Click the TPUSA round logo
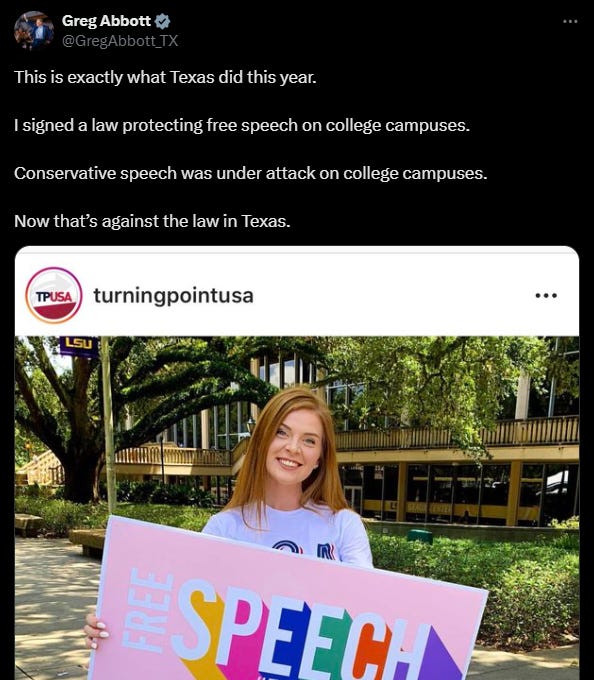Screen dimensions: 594x680 pos(54,295)
